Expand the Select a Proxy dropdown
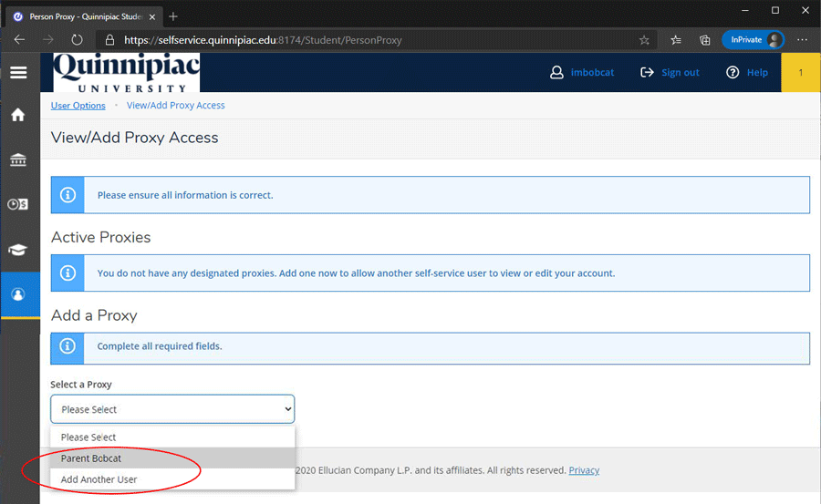This screenshot has width=821, height=504. pyautogui.click(x=172, y=409)
